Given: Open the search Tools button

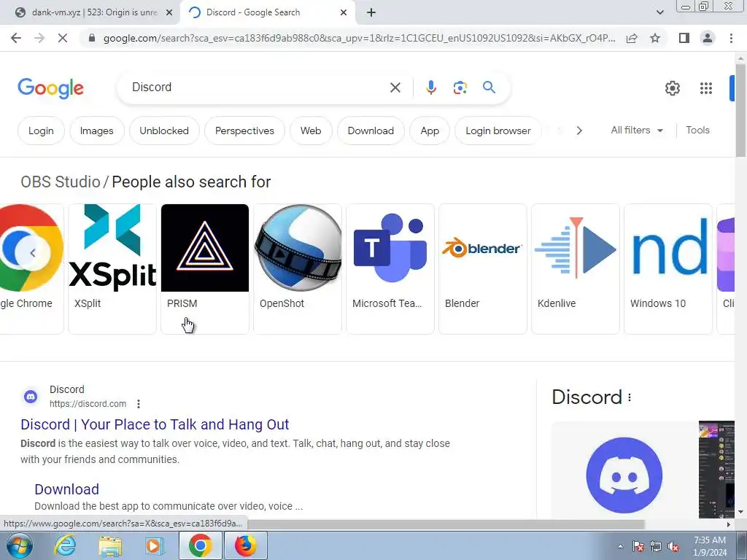Looking at the screenshot, I should [x=697, y=130].
